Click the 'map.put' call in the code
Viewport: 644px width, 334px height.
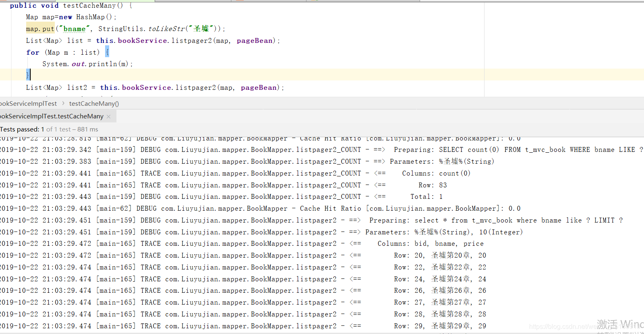40,29
